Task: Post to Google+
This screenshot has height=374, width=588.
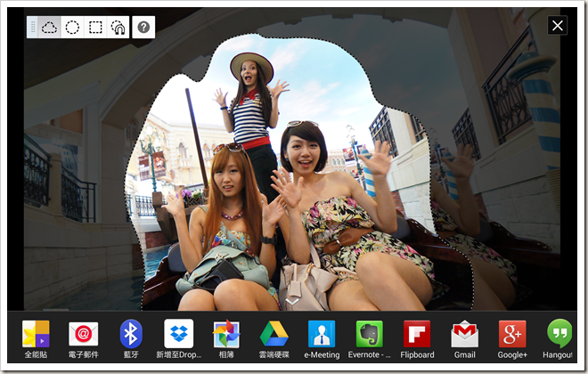Action: click(512, 338)
